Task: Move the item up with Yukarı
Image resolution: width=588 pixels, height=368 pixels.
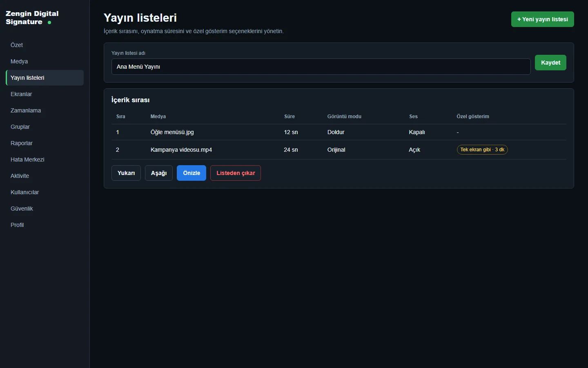Action: point(126,173)
